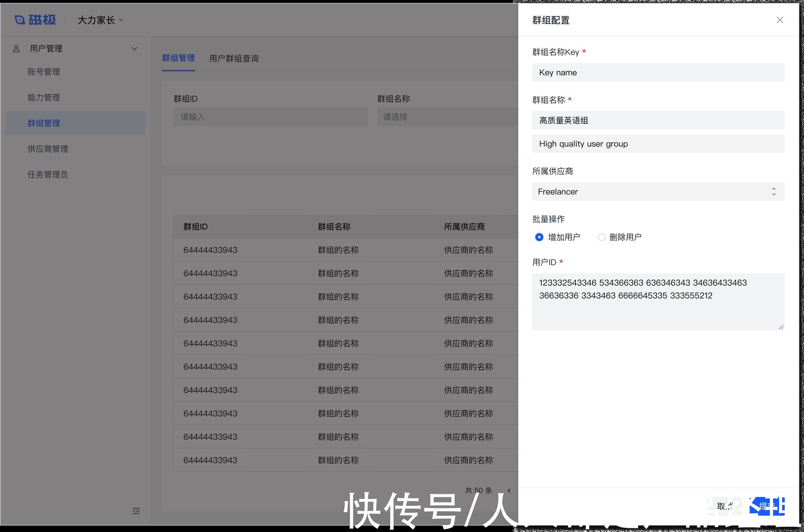
Task: Click the 磁极 logo icon
Action: pyautogui.click(x=20, y=20)
